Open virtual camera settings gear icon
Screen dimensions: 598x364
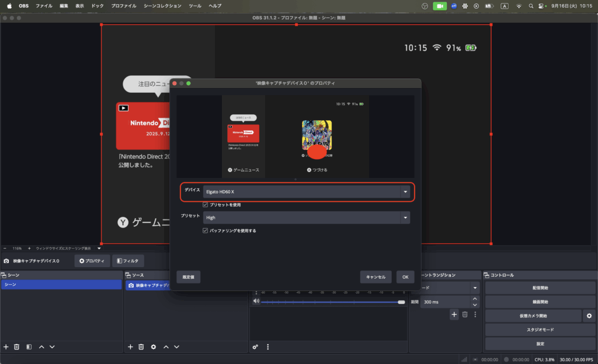coord(589,316)
